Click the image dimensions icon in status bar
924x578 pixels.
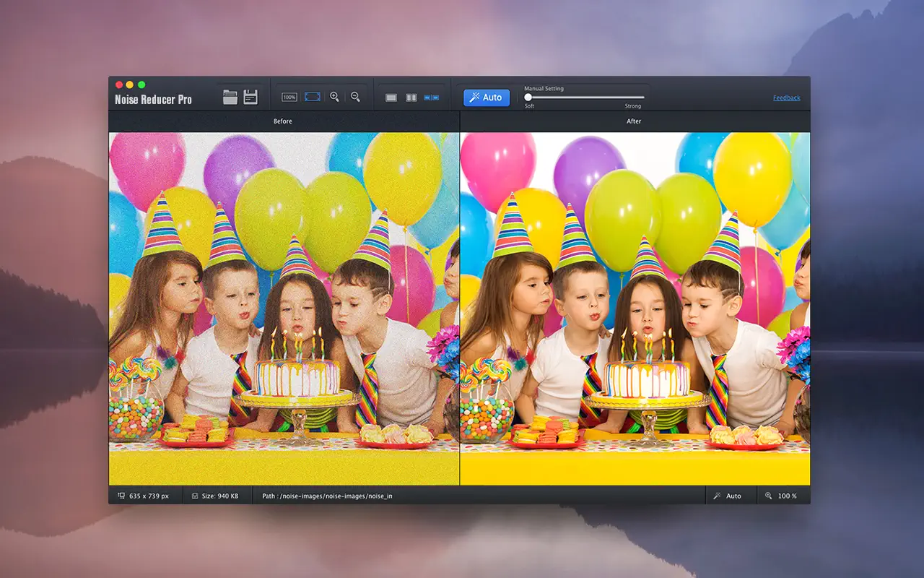click(x=121, y=496)
